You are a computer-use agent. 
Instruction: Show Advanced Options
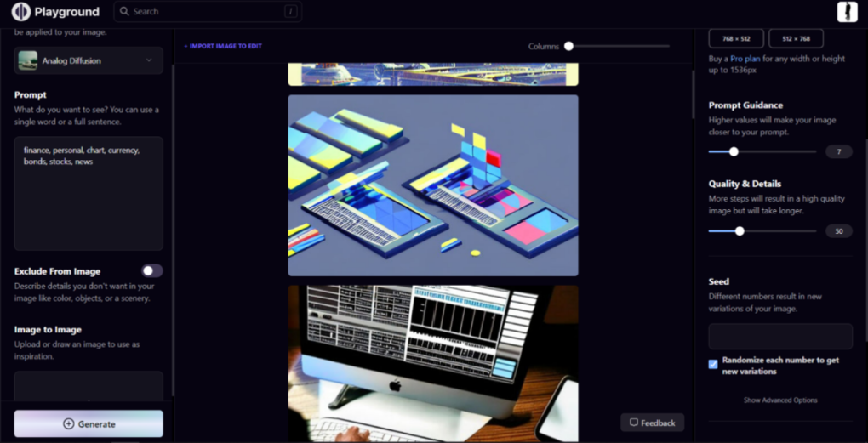pos(779,400)
